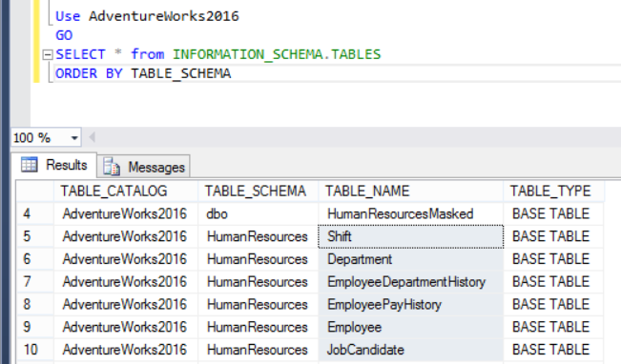
Task: Click the SELECT keyword in the query
Action: [80, 54]
